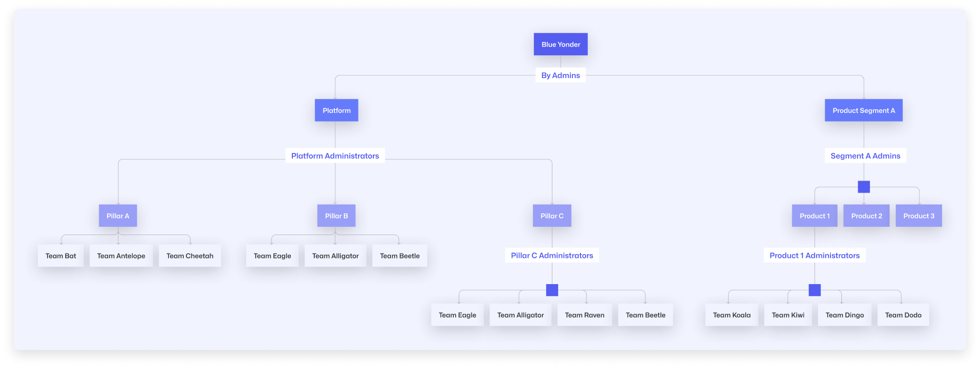
Task: Select Team Eagle under Pillar B
Action: click(272, 256)
